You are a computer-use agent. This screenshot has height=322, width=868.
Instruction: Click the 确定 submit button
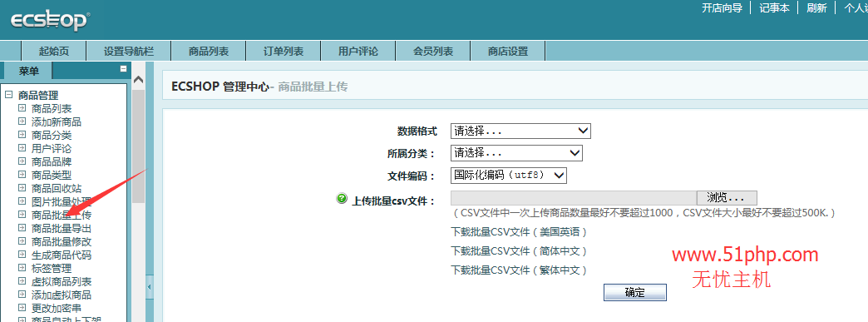click(635, 292)
